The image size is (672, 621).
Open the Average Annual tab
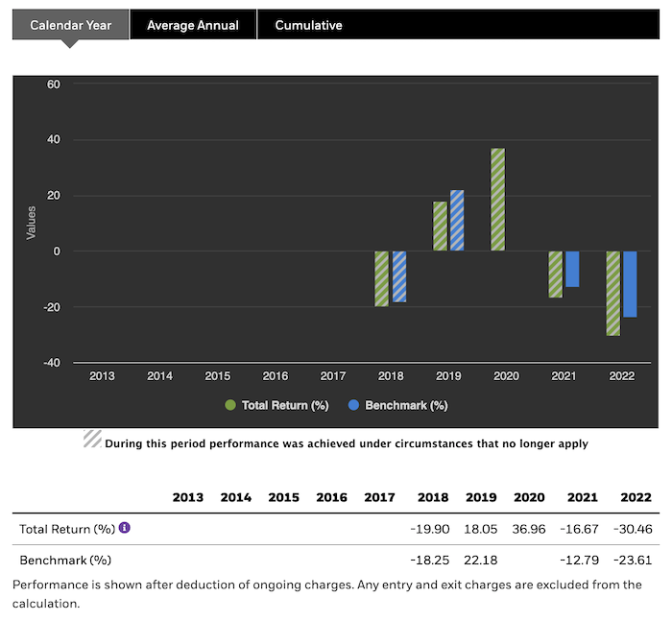192,25
